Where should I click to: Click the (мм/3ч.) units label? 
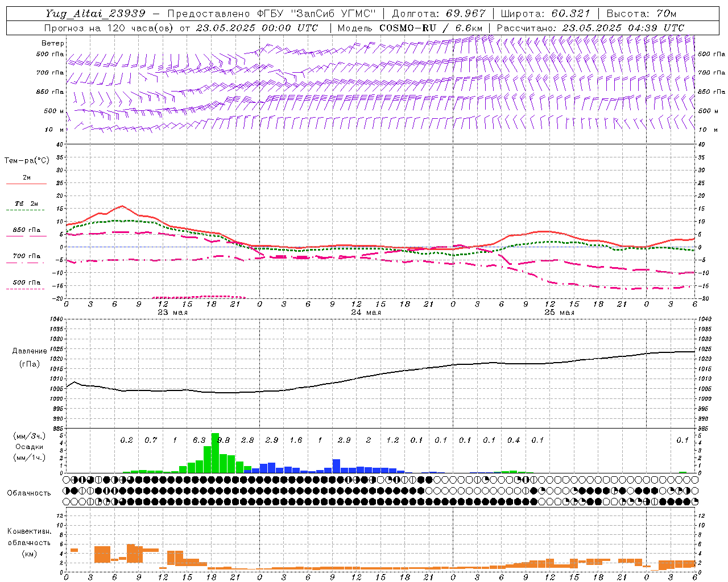click(29, 436)
